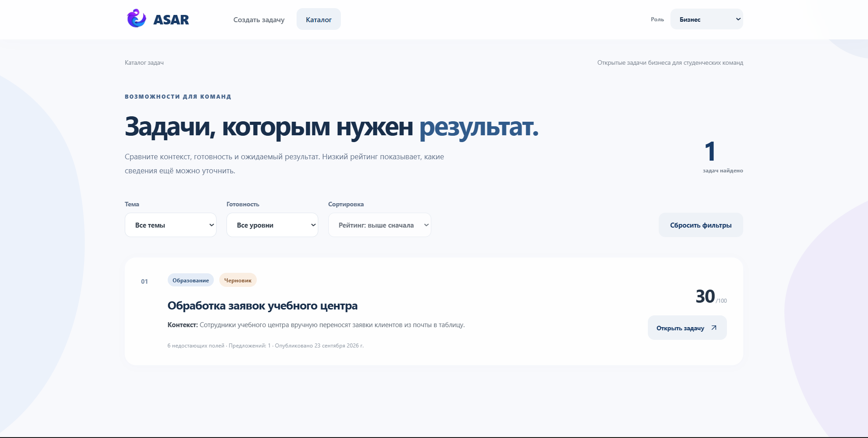This screenshot has width=868, height=438.
Task: Open the Сортировка dropdown Рейтинг: выше сначала
Action: (x=380, y=225)
